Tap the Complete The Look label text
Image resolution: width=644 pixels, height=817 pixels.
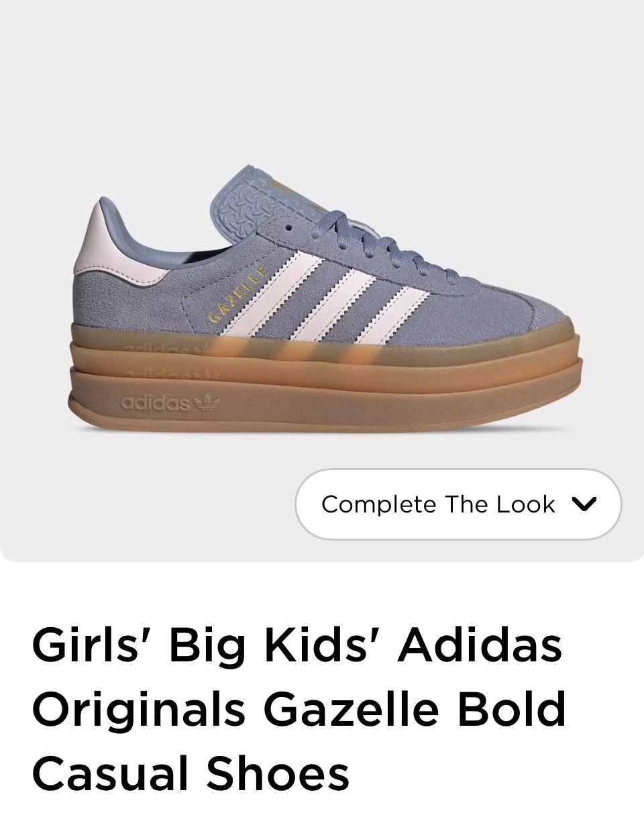(x=438, y=504)
